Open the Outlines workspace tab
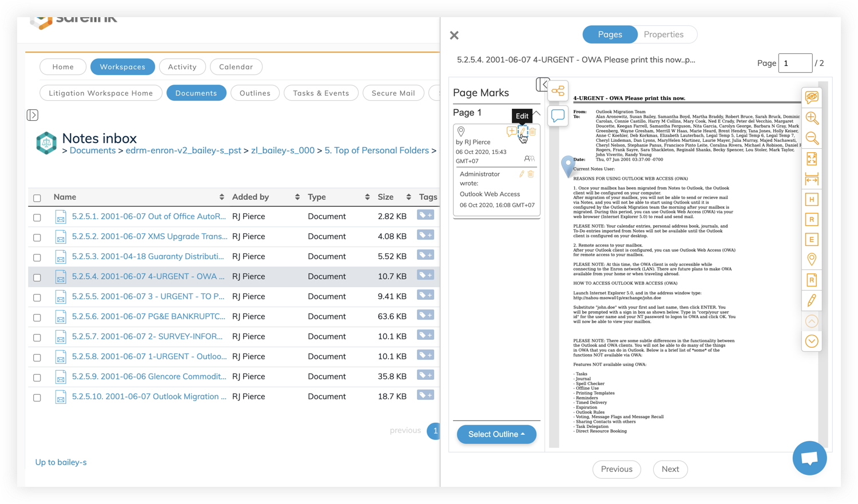 [255, 93]
